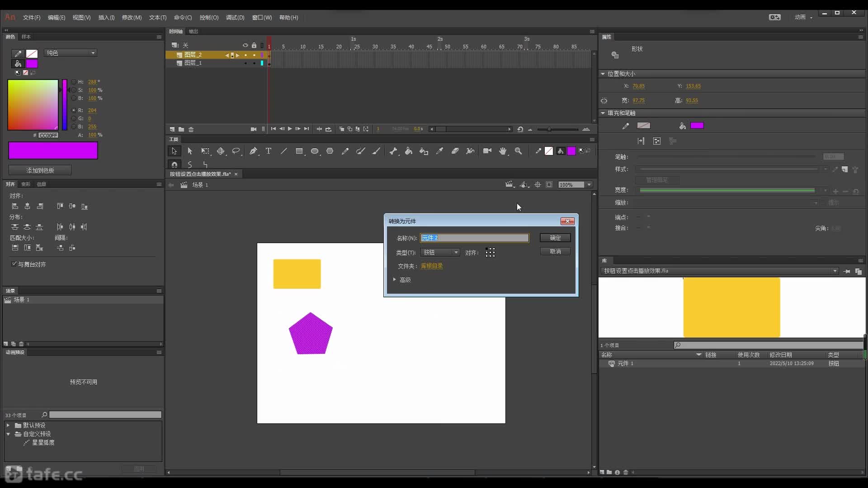Screen dimensions: 868x488
Task: Open the 窗口(W) menu
Action: (262, 18)
